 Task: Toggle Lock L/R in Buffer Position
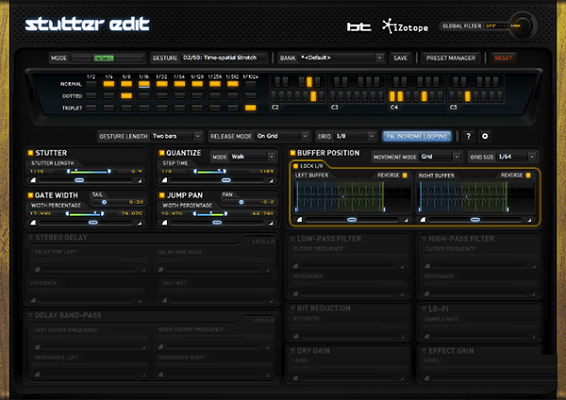pyautogui.click(x=296, y=166)
